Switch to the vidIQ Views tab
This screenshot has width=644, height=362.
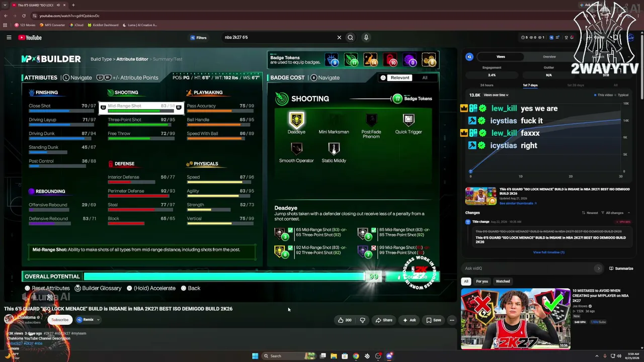(501, 57)
